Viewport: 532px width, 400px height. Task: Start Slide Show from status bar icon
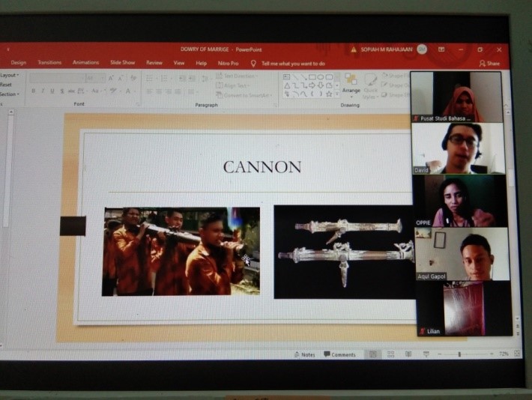point(426,354)
